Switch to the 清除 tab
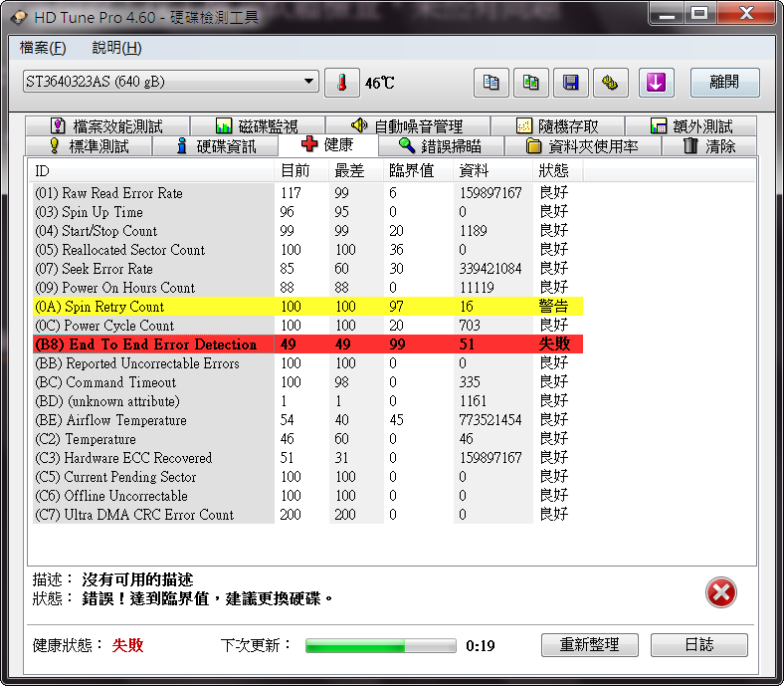The image size is (784, 686). (709, 146)
